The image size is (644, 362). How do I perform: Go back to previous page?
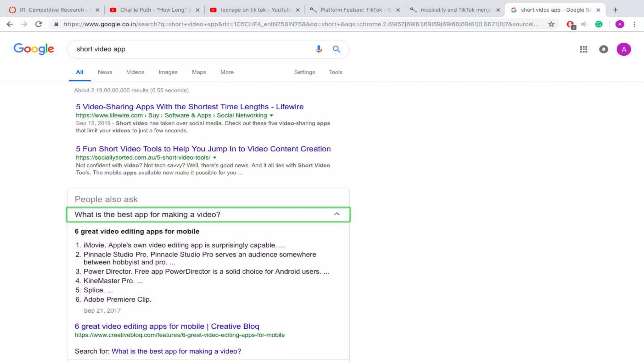click(10, 24)
